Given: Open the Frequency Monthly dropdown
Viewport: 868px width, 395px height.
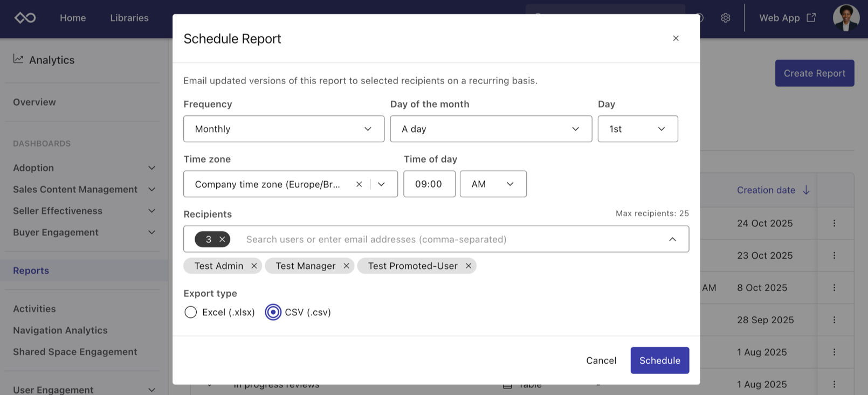Looking at the screenshot, I should (284, 129).
